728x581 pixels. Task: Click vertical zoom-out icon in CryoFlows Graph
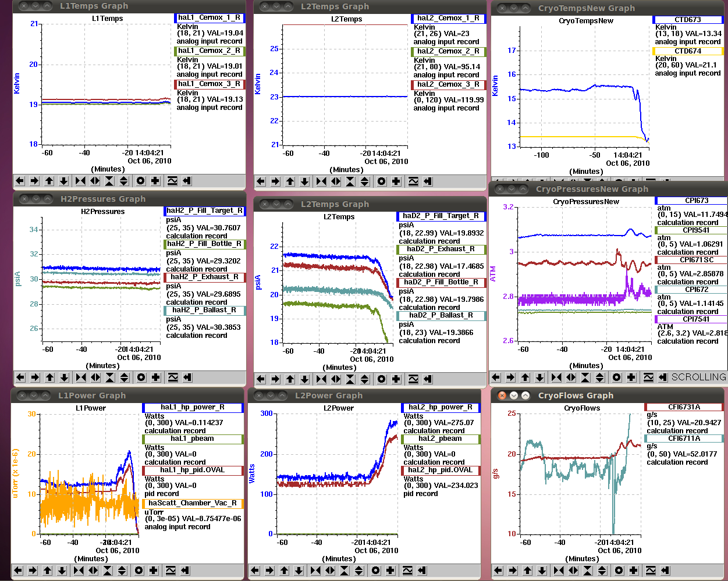coord(602,571)
